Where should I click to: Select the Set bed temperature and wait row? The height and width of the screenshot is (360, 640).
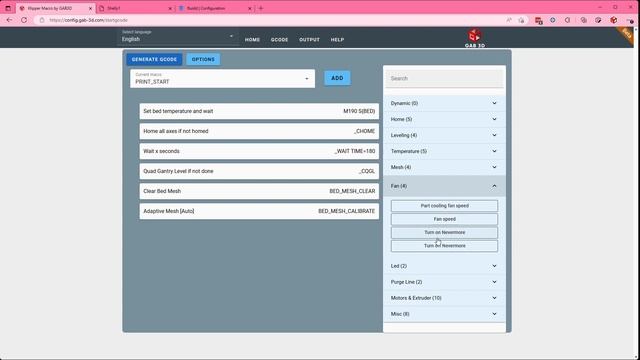click(x=259, y=111)
